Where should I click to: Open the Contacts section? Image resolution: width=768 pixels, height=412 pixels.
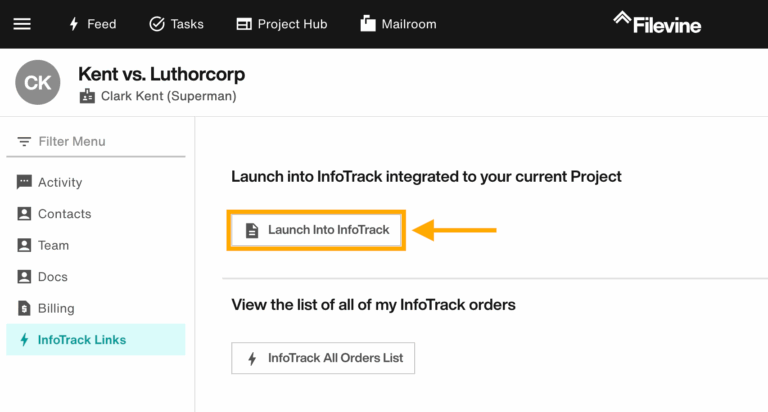[96, 214]
